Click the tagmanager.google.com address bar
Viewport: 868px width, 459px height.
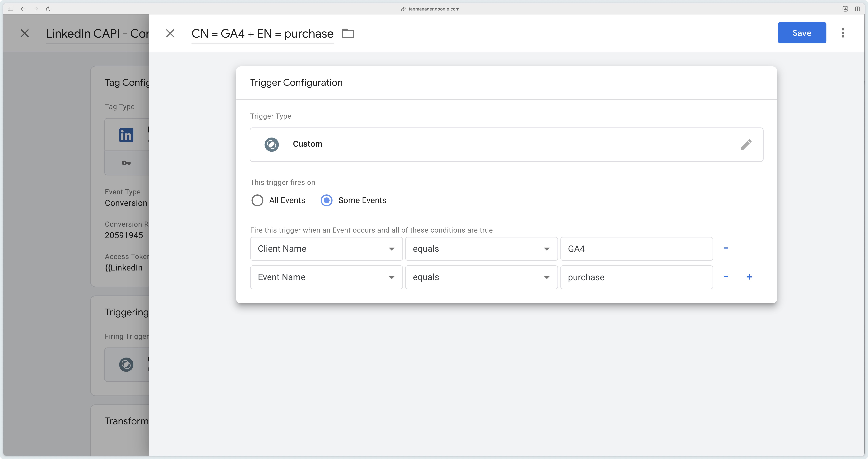point(434,9)
